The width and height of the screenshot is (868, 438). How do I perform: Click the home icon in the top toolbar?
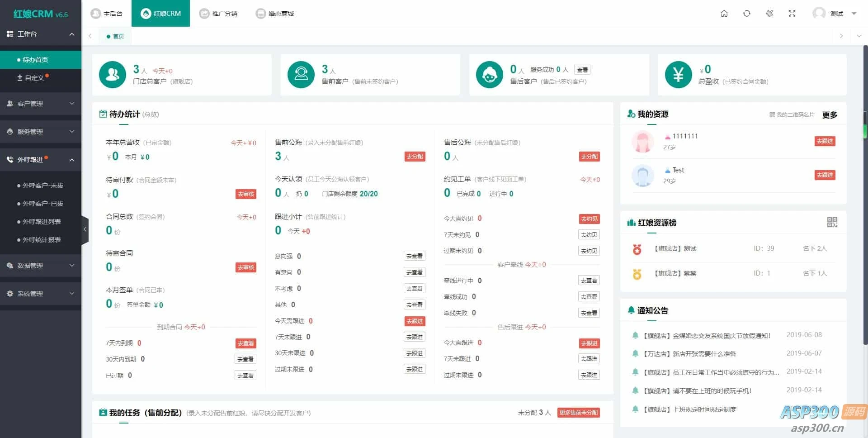click(x=724, y=14)
